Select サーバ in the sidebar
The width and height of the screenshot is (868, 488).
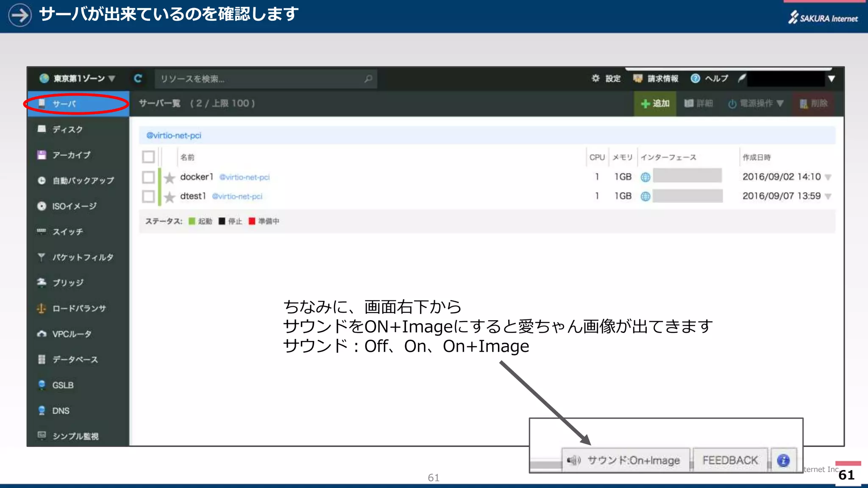(78, 104)
